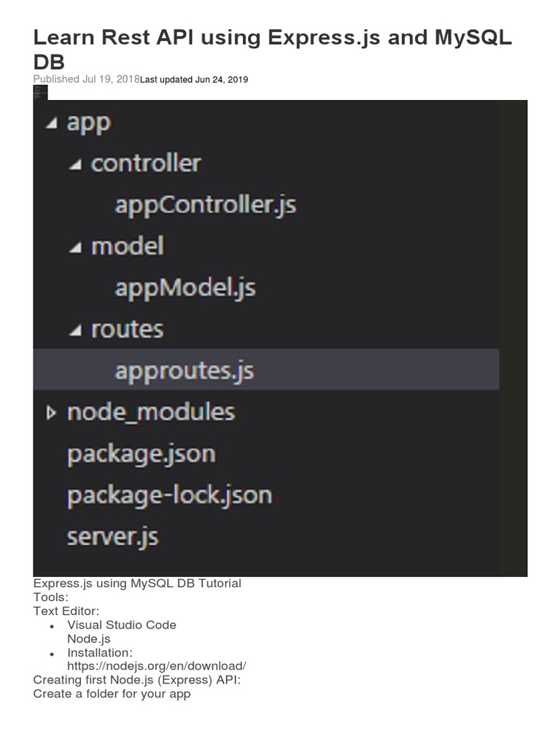
Task: Click the "Visual Studio Code" bullet item
Action: click(x=122, y=625)
